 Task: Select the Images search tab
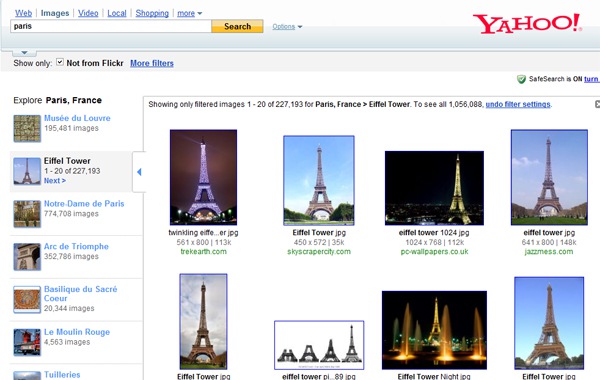55,13
